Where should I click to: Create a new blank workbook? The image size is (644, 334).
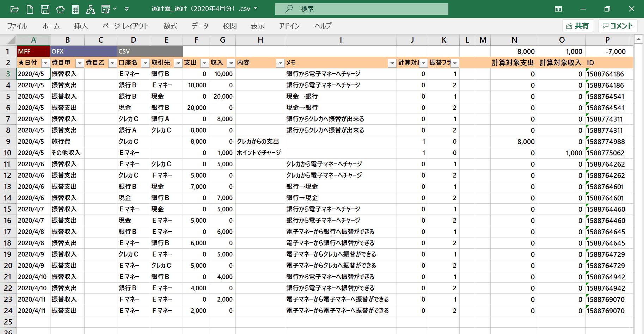click(30, 9)
